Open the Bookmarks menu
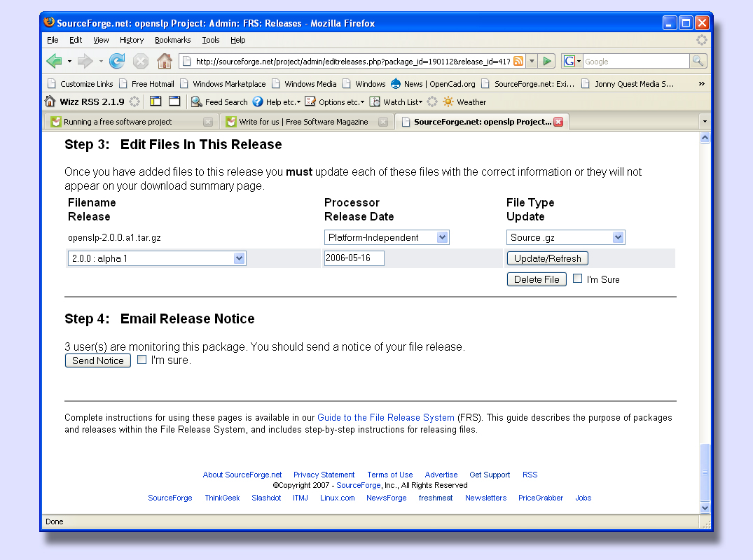 (x=172, y=40)
